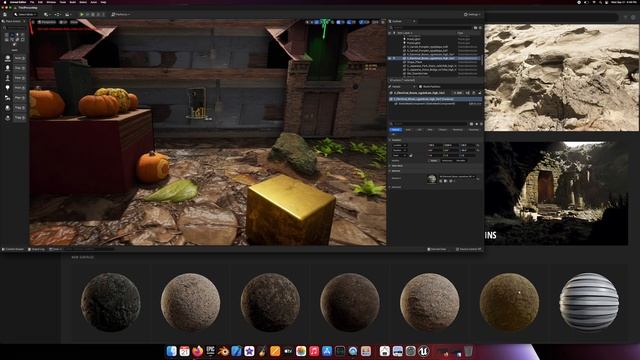
Task: Toggle viewport rotation snapping
Action: click(x=349, y=22)
